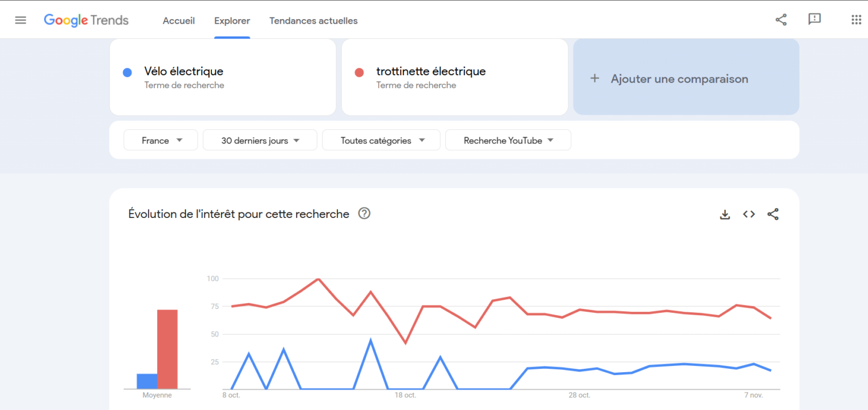The width and height of the screenshot is (868, 410).
Task: Open the France region dropdown
Action: point(160,139)
